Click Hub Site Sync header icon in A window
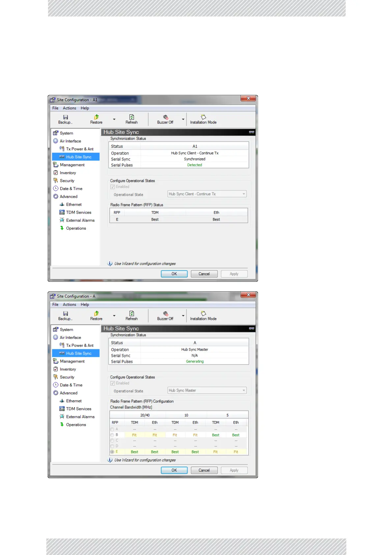Image resolution: width=392 pixels, height=555 pixels. [x=252, y=329]
